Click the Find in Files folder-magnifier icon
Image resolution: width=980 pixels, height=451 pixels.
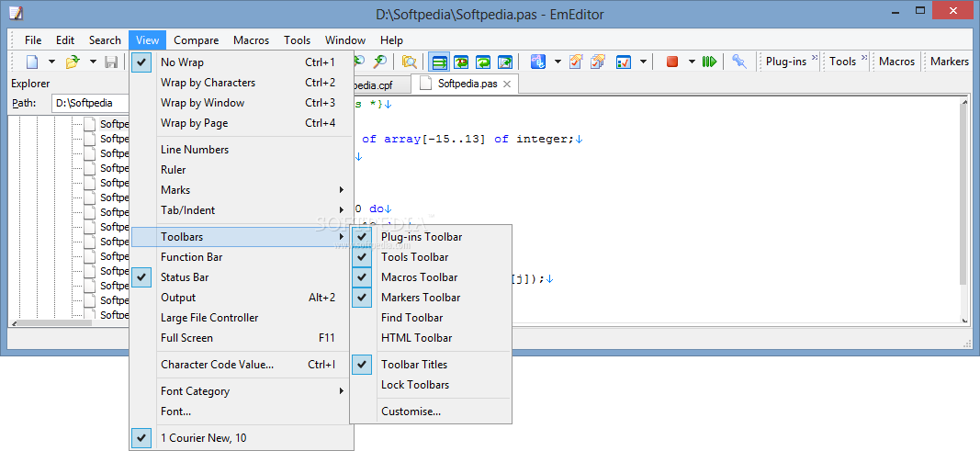410,62
